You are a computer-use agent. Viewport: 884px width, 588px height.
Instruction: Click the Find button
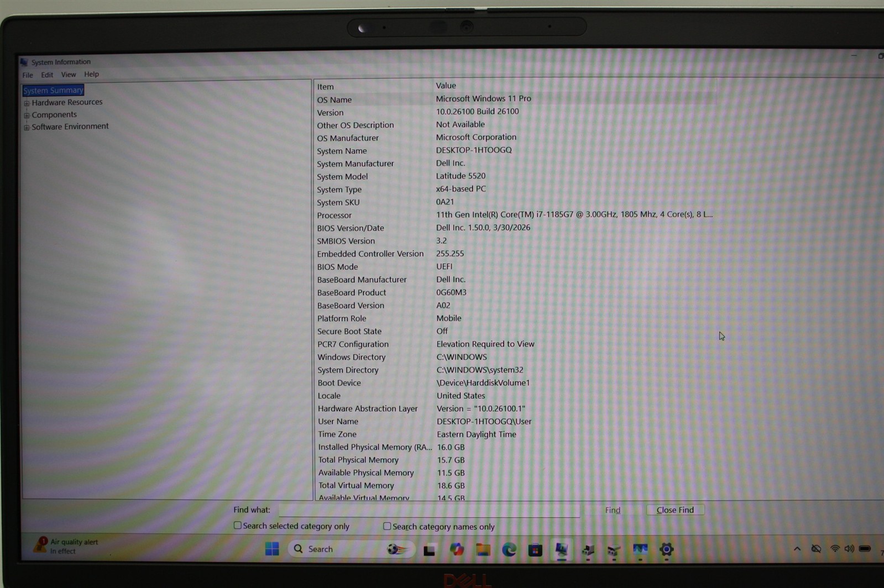(613, 510)
